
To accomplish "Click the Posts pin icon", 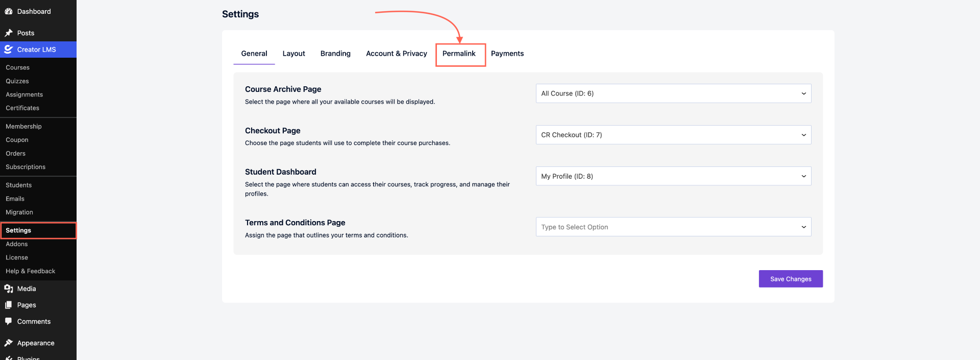I will pos(9,33).
